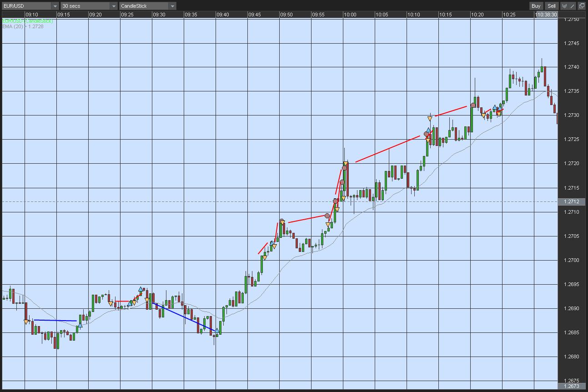Click the 09:10 time axis label
The height and width of the screenshot is (392, 588).
pyautogui.click(x=32, y=15)
